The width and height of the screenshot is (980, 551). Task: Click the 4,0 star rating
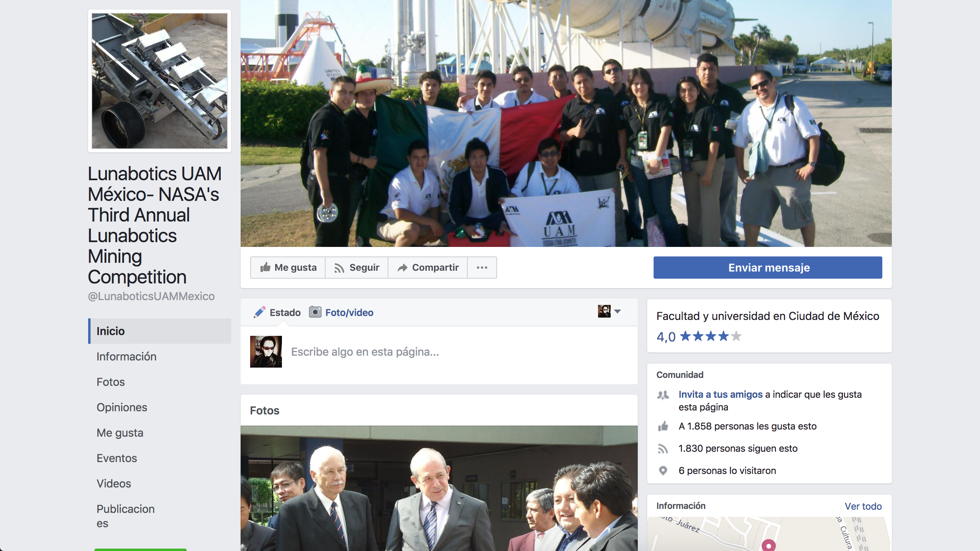(x=699, y=337)
